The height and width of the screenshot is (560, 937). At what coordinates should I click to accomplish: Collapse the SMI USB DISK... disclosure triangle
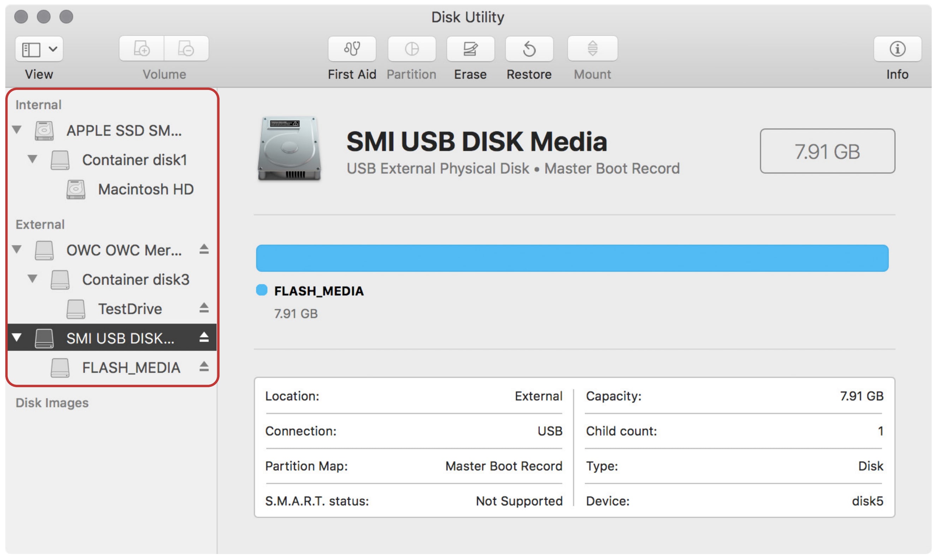click(x=17, y=337)
